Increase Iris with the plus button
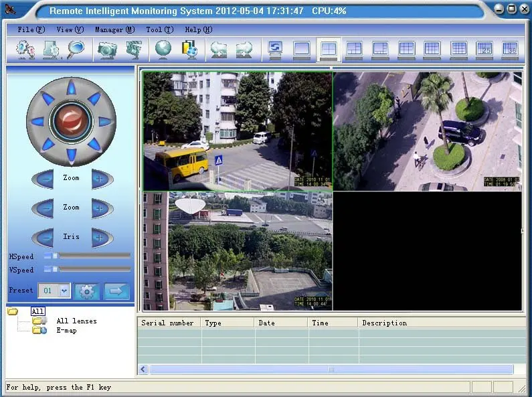Screen dimensions: 532x397 (x=102, y=238)
